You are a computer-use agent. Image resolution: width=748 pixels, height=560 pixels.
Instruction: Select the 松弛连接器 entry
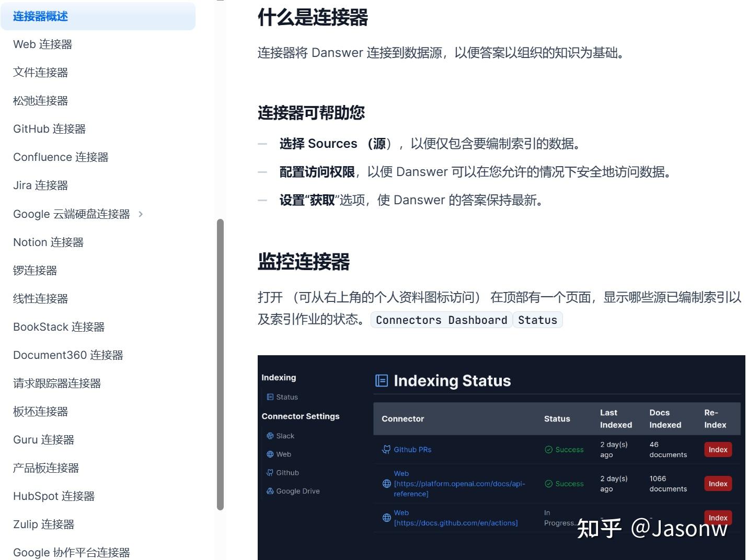coord(40,101)
